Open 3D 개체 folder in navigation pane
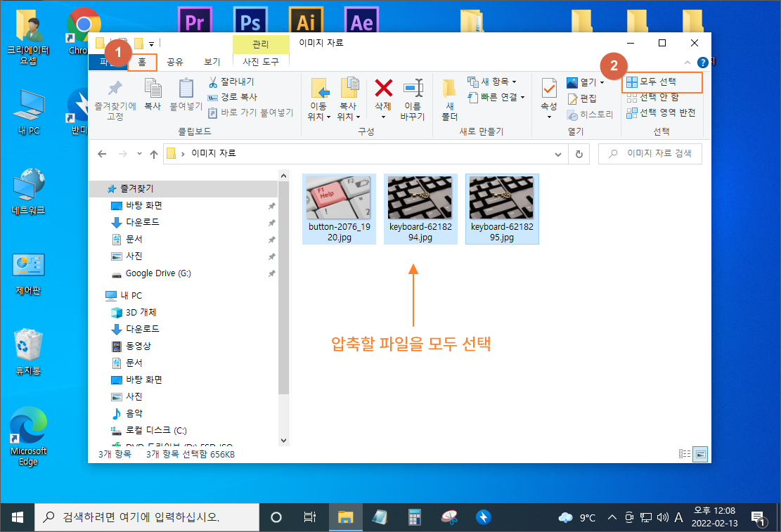 pyautogui.click(x=141, y=312)
